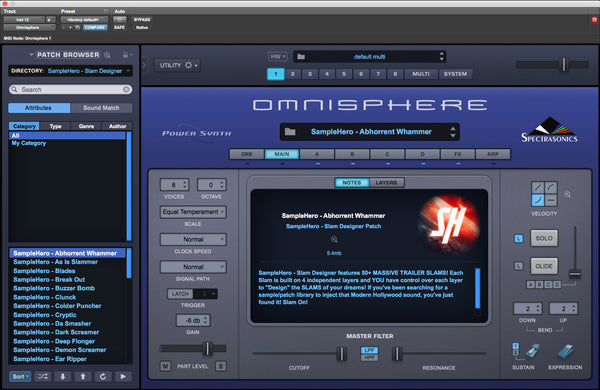The width and height of the screenshot is (600, 390).
Task: Click the expression pedal icon
Action: (x=566, y=351)
